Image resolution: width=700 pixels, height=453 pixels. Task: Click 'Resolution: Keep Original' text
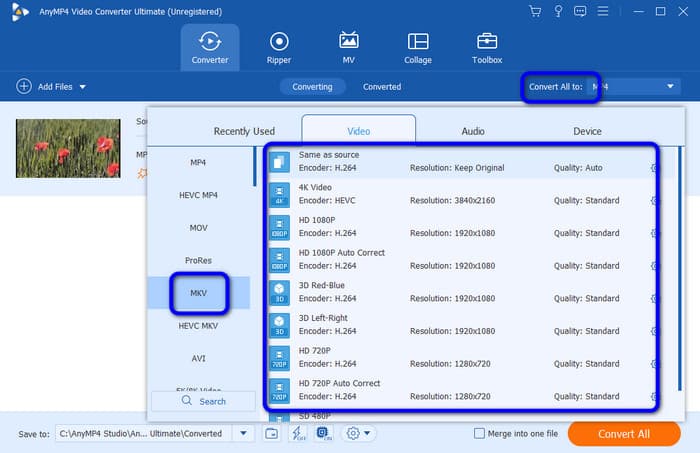pyautogui.click(x=457, y=168)
